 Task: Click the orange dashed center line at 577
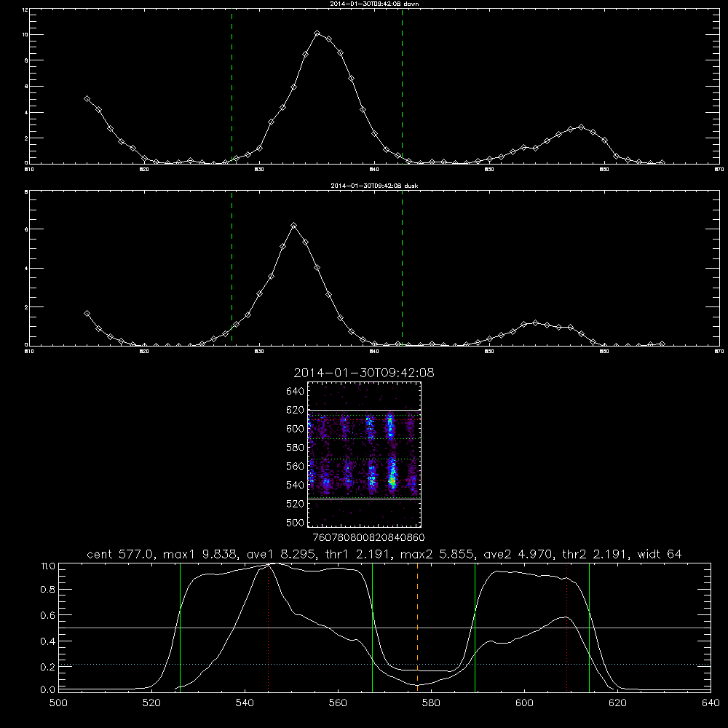417,627
